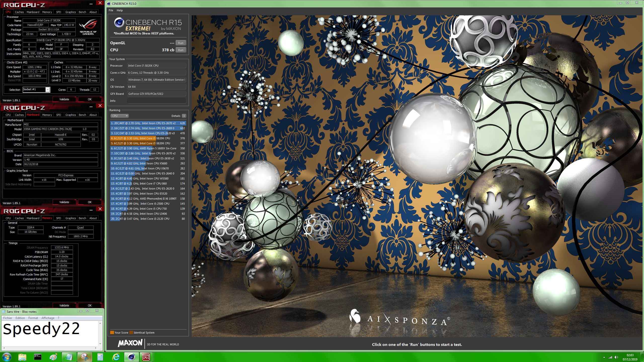The image size is (644, 362).
Task: Click OK in the Mainboard CPU-Z window
Action: coord(90,202)
